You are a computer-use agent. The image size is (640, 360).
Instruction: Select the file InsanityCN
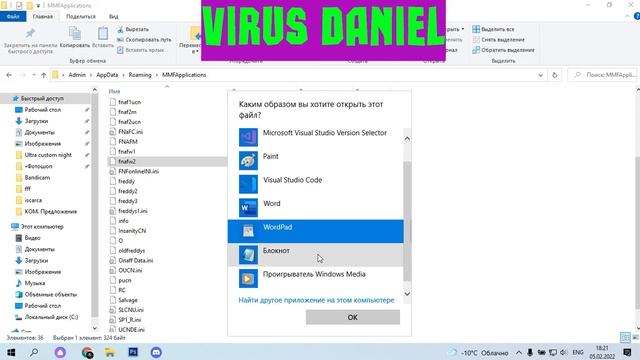click(132, 231)
